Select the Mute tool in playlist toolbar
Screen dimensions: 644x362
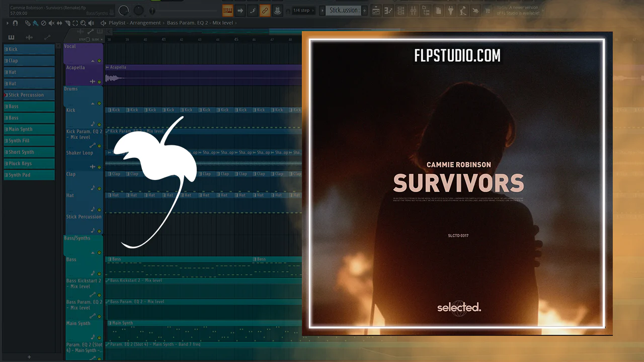[51, 23]
